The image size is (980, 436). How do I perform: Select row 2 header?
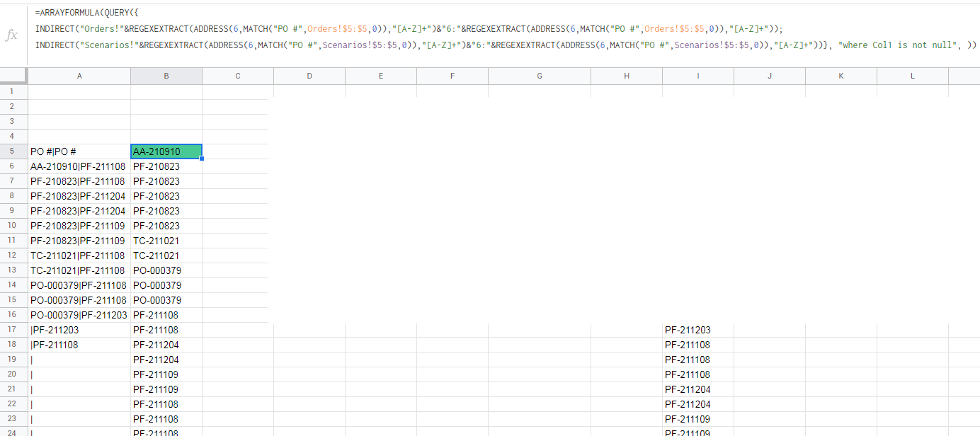pyautogui.click(x=13, y=107)
